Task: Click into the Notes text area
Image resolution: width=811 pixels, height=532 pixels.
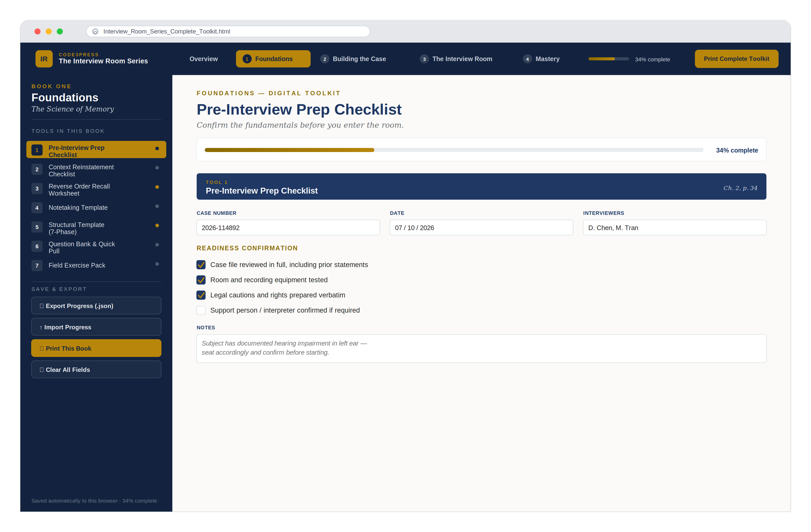Action: pyautogui.click(x=481, y=349)
